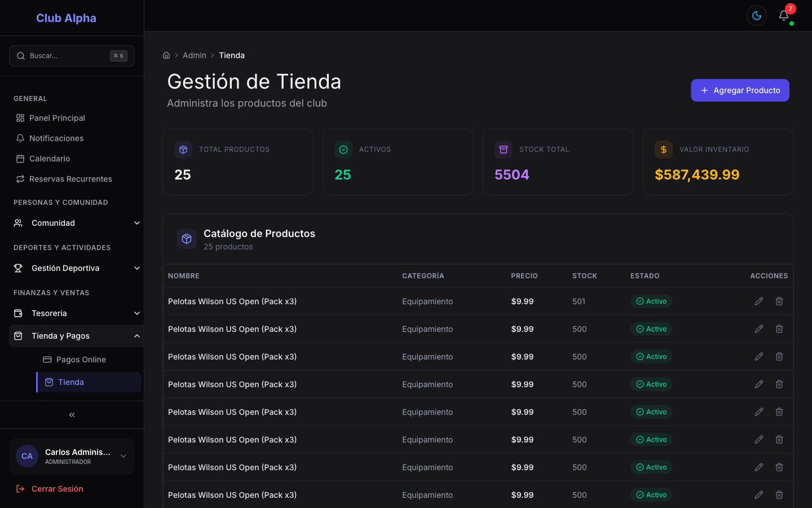Click the Activos checkmark icon
This screenshot has width=812, height=508.
[x=343, y=150]
